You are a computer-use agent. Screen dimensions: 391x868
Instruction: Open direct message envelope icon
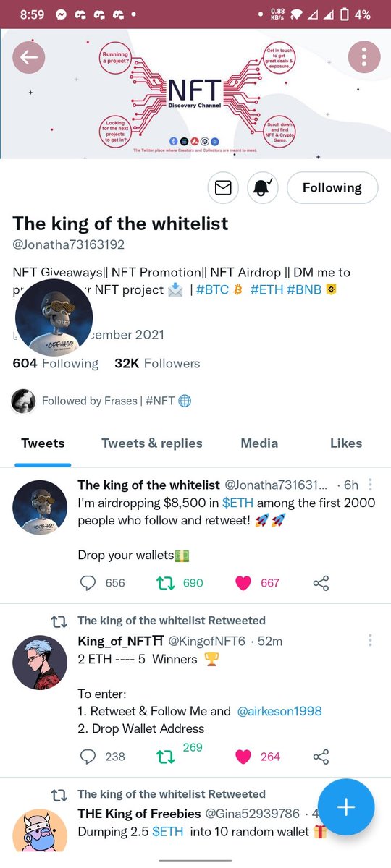[223, 188]
